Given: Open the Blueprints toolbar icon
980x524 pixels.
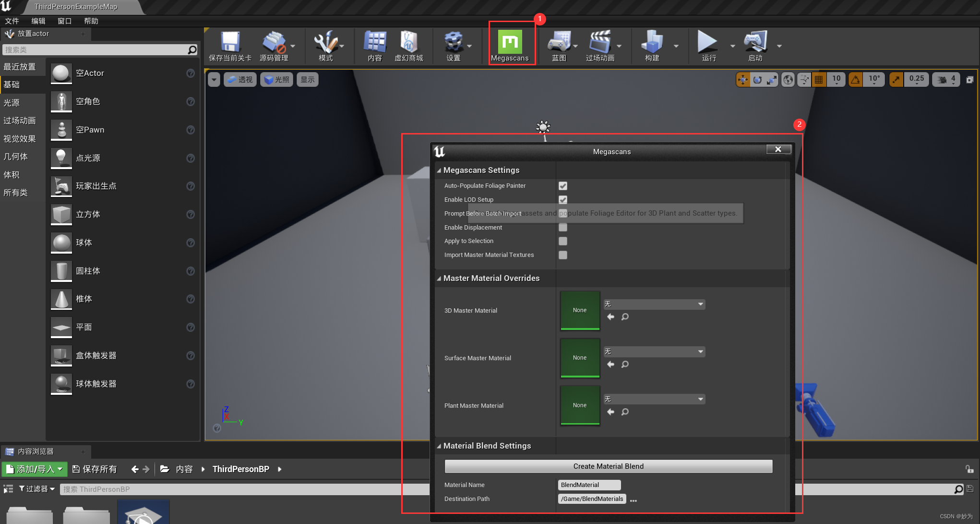Looking at the screenshot, I should pyautogui.click(x=559, y=42).
